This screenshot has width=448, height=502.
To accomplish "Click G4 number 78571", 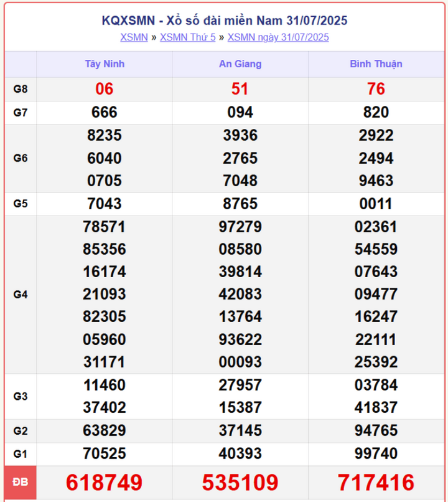I will click(x=105, y=227).
